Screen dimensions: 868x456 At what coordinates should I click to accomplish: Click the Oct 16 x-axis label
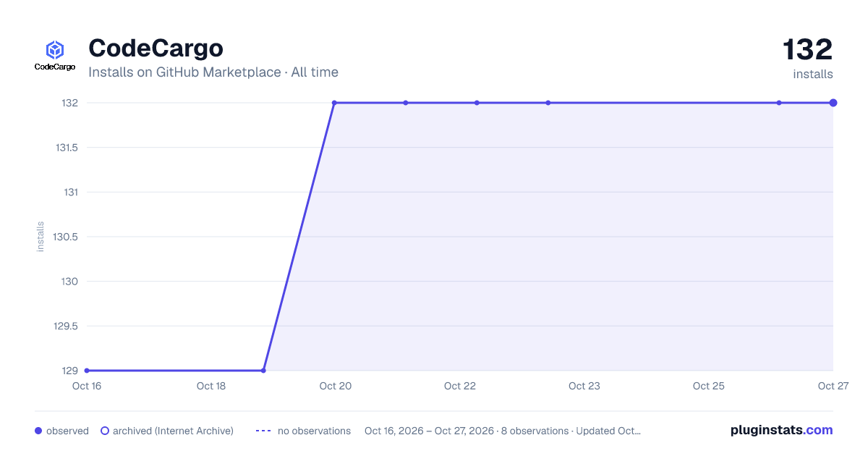(x=87, y=386)
